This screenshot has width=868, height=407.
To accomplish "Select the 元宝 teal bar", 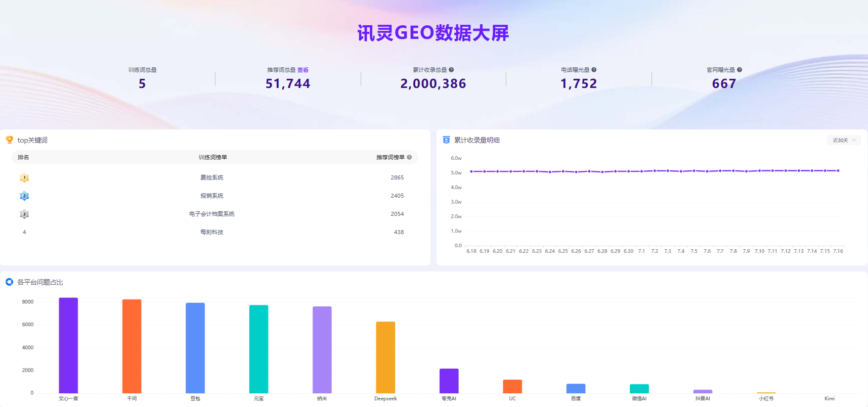I will point(258,349).
